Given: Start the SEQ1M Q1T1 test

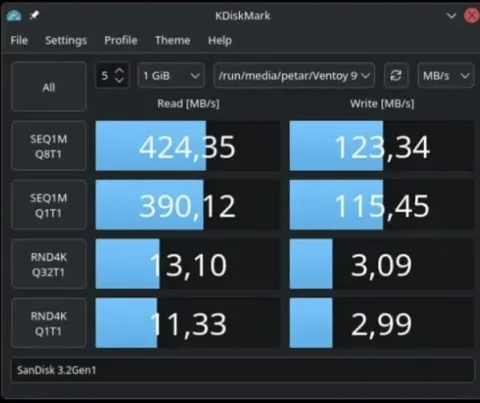Looking at the screenshot, I should [x=49, y=205].
